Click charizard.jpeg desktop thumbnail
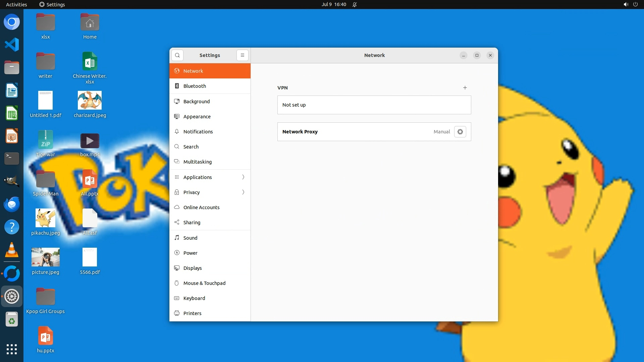 [x=90, y=101]
